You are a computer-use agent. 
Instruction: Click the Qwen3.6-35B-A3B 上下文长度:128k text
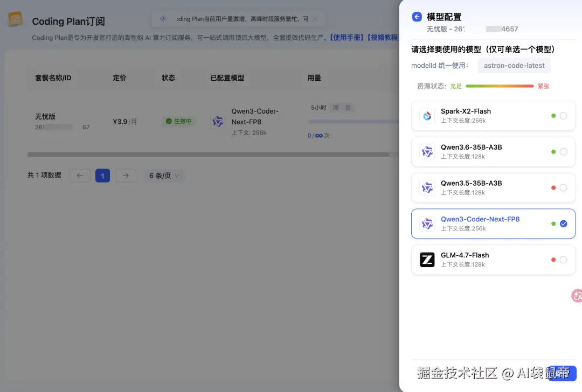(x=463, y=157)
